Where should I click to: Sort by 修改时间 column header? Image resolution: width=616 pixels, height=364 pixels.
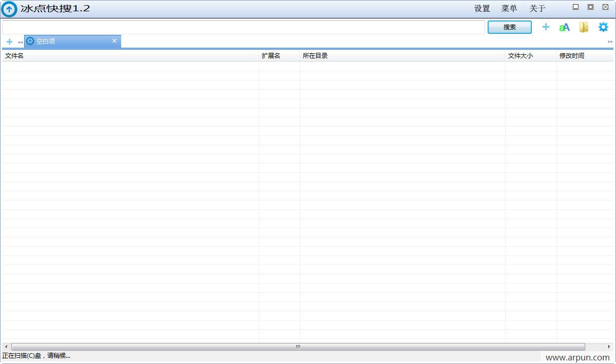click(x=585, y=56)
